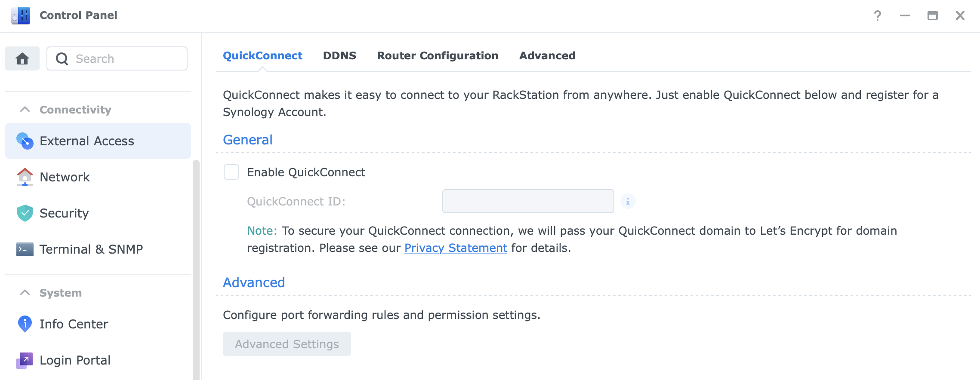Click the sidebar vertical scrollbar
Viewport: 980px width, 380px height.
[196, 270]
